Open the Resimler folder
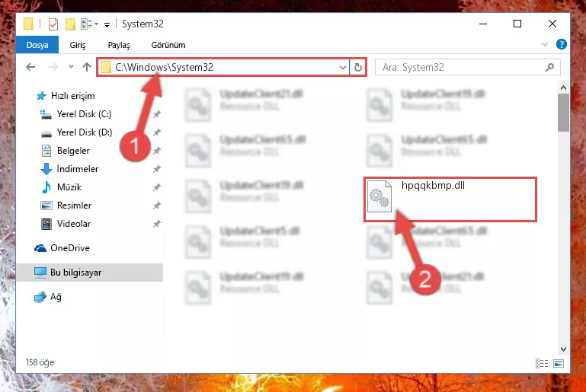The height and width of the screenshot is (392, 586). (x=74, y=206)
